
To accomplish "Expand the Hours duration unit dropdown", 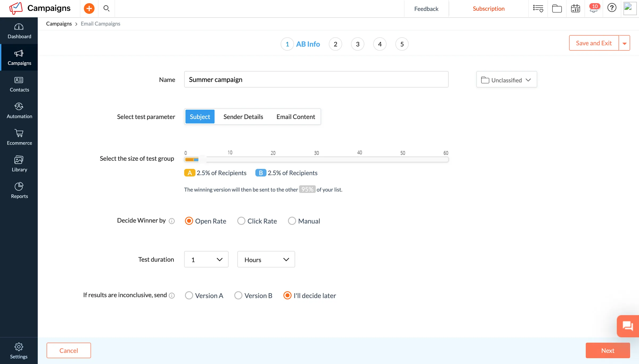I will click(x=266, y=259).
